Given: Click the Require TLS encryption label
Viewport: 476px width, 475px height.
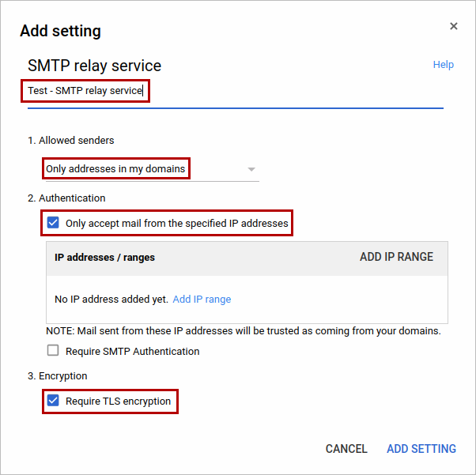Looking at the screenshot, I should point(119,401).
